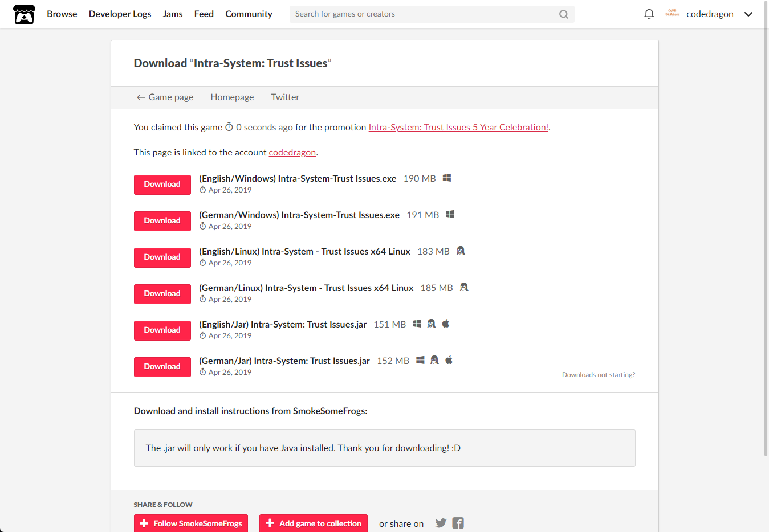Click the page title 'Intra-System: Trust Issues'

(261, 63)
